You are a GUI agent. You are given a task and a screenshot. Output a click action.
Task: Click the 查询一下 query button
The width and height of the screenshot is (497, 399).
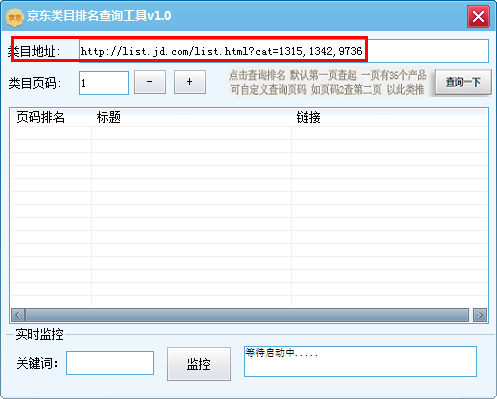click(x=463, y=82)
